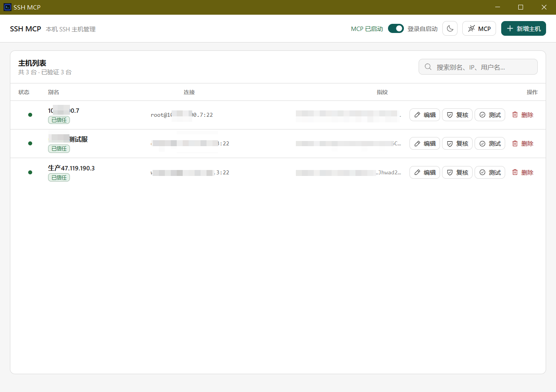
Task: Delete the 测试服 host
Action: pos(523,143)
